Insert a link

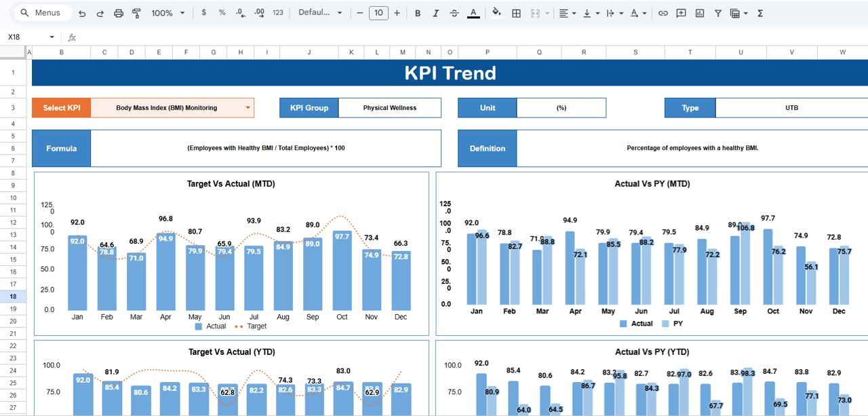pyautogui.click(x=663, y=12)
